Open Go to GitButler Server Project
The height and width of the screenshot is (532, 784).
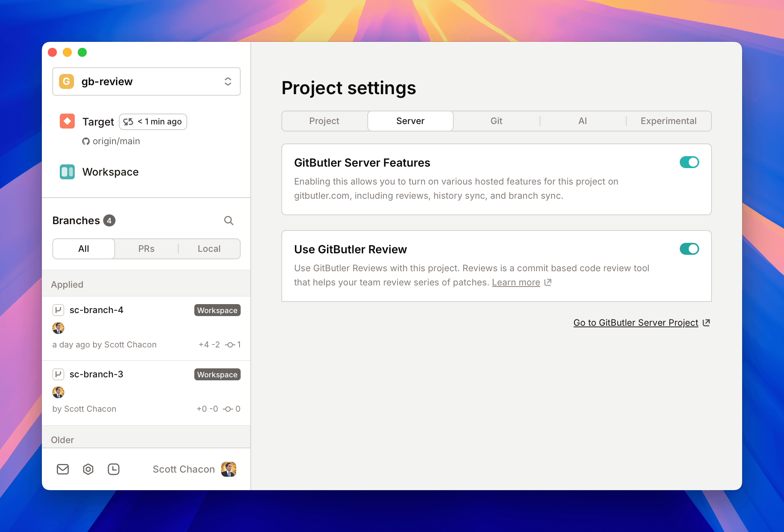[636, 322]
